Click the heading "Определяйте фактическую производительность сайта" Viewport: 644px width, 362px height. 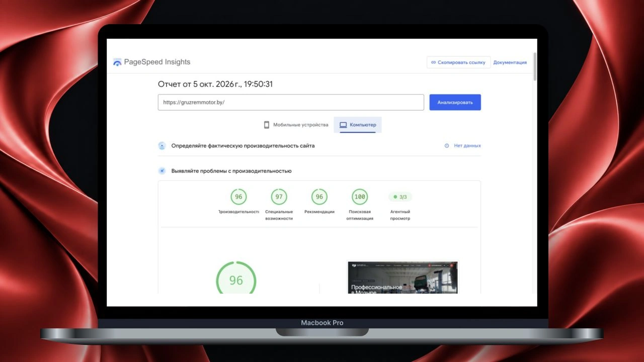[243, 146]
